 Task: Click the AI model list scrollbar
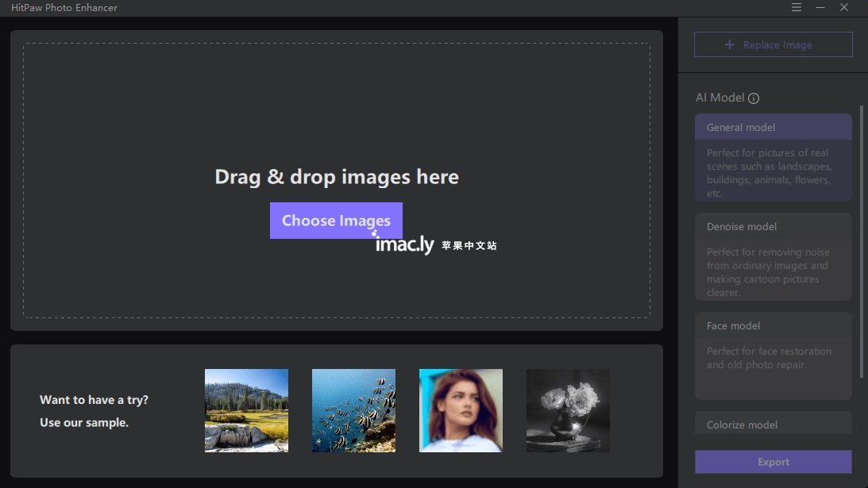[x=862, y=242]
